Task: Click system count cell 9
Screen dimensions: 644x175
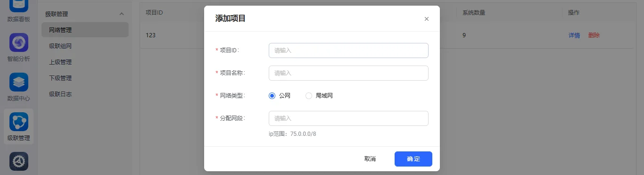Action: pos(464,35)
